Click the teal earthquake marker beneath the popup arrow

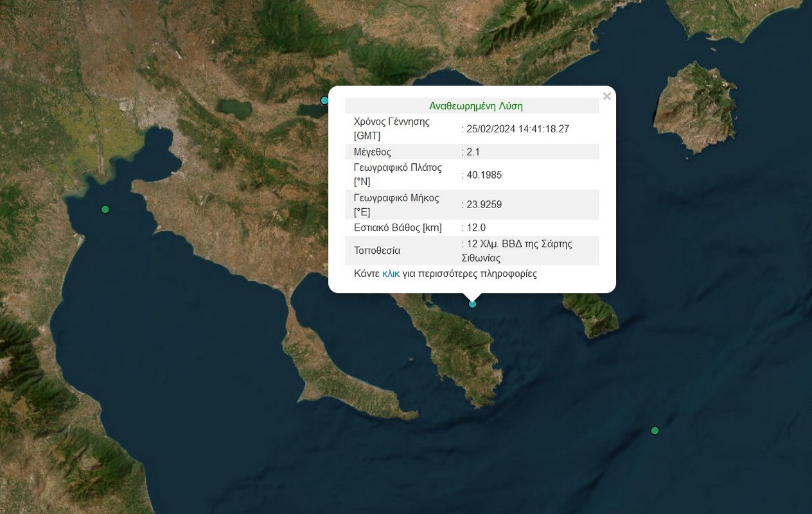point(473,304)
